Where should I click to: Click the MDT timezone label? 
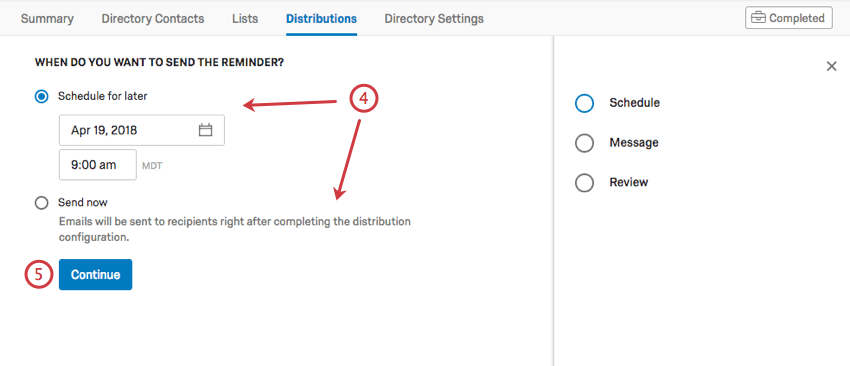point(152,166)
